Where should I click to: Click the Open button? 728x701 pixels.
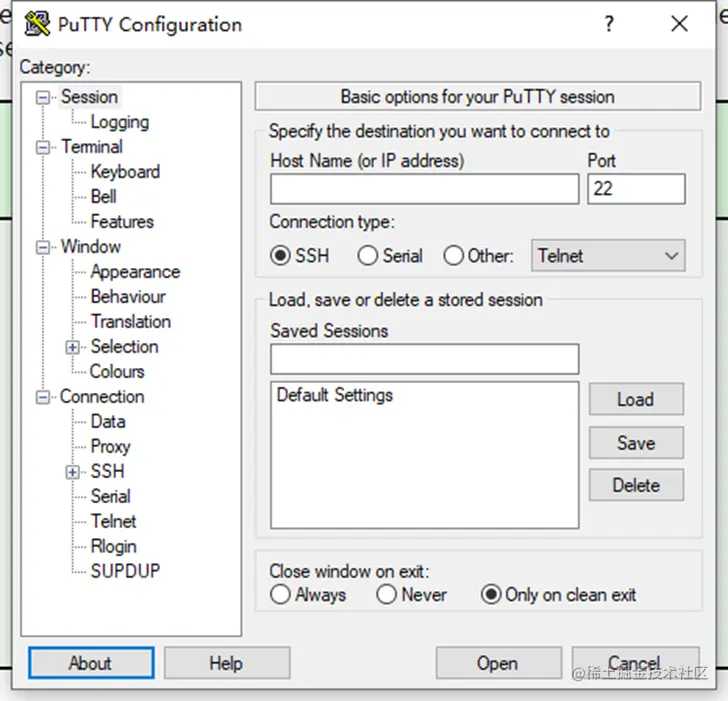coord(497,663)
